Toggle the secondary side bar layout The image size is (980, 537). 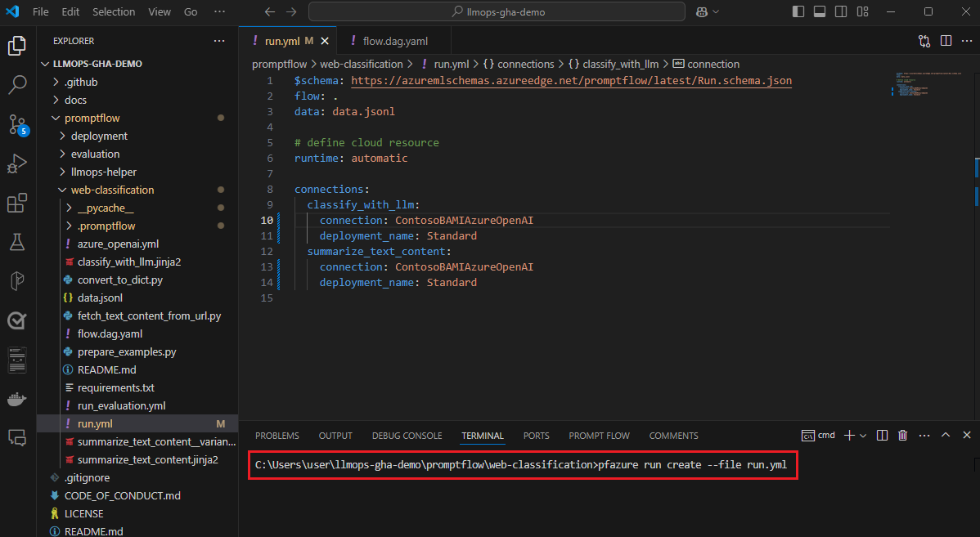point(841,12)
